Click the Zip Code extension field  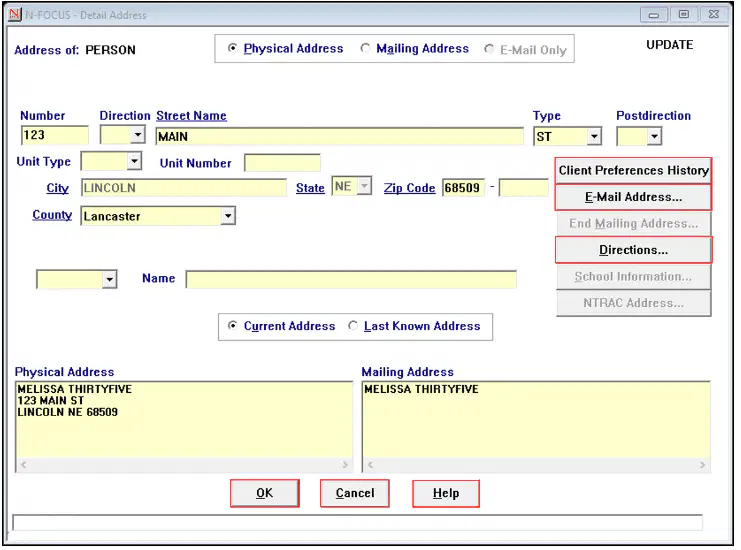[524, 188]
